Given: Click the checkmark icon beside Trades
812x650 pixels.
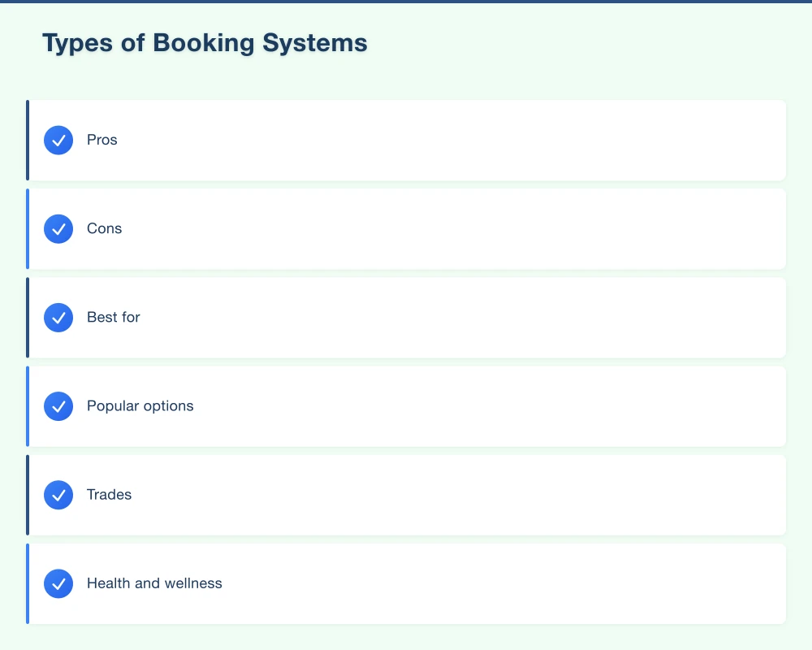Looking at the screenshot, I should coord(58,495).
